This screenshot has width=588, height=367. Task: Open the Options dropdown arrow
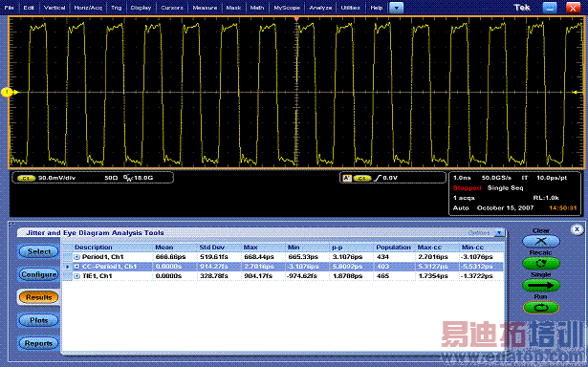click(499, 233)
